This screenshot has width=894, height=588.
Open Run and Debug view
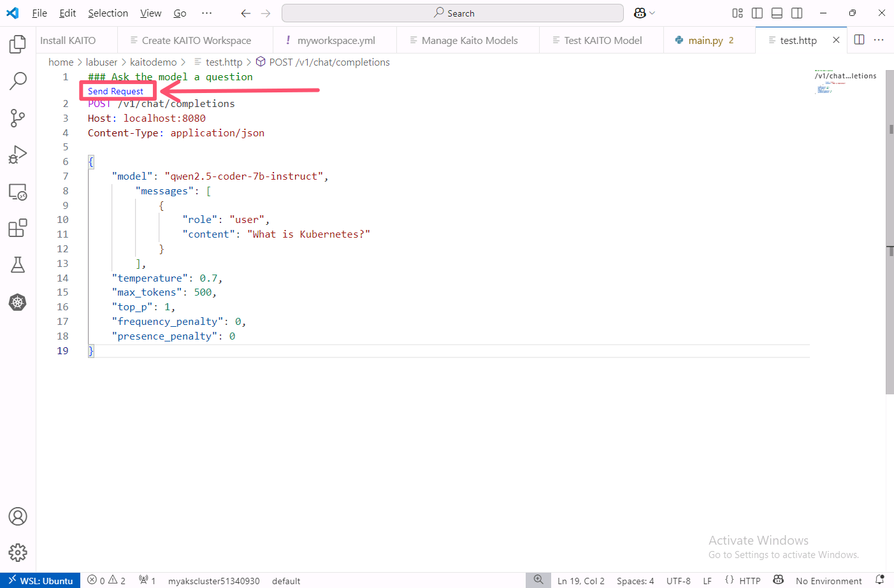[18, 155]
